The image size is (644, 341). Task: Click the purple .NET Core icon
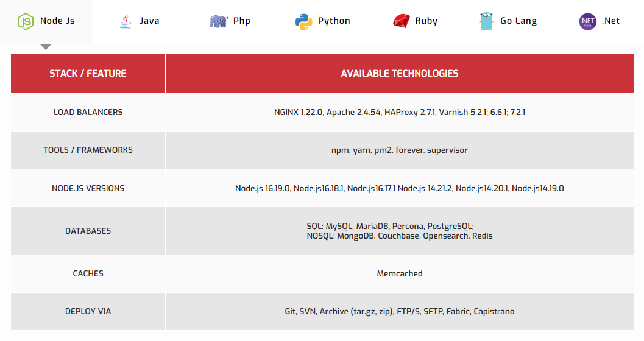(588, 22)
